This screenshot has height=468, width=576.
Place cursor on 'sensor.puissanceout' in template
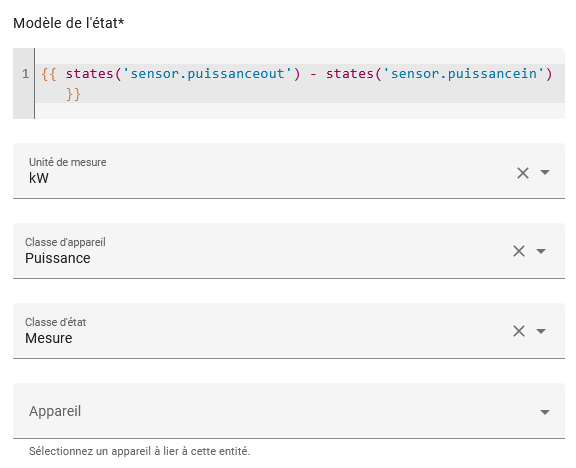[x=208, y=74]
